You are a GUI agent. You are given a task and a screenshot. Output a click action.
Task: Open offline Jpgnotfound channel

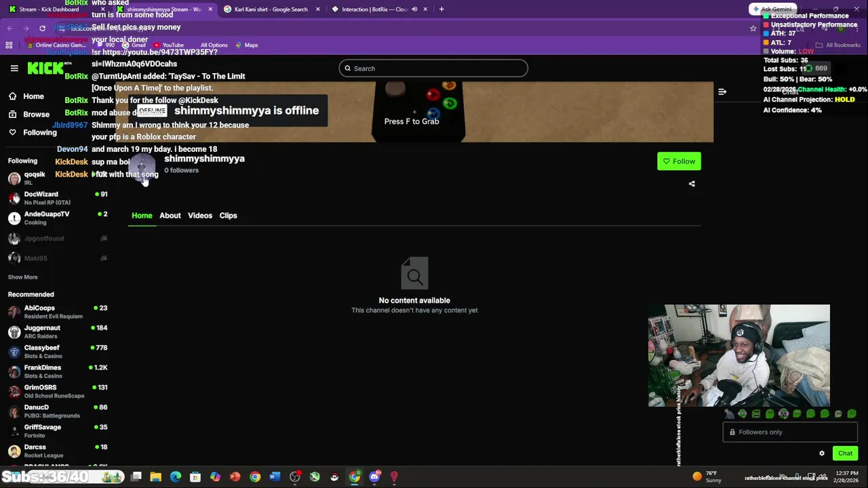pyautogui.click(x=58, y=239)
